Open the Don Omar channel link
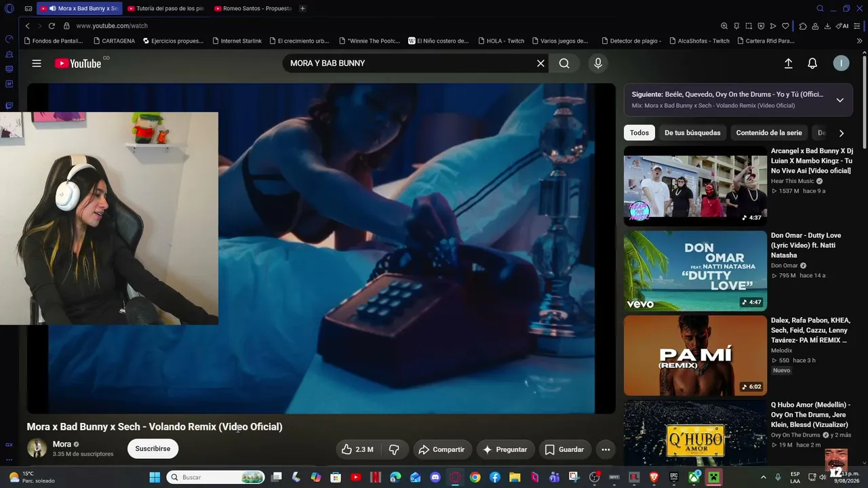The height and width of the screenshot is (488, 868). coord(785,266)
